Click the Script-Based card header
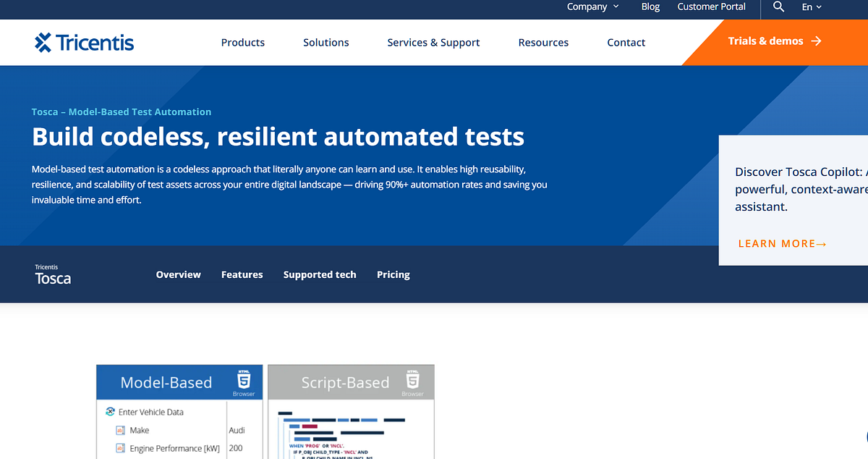This screenshot has width=868, height=459. (x=351, y=382)
